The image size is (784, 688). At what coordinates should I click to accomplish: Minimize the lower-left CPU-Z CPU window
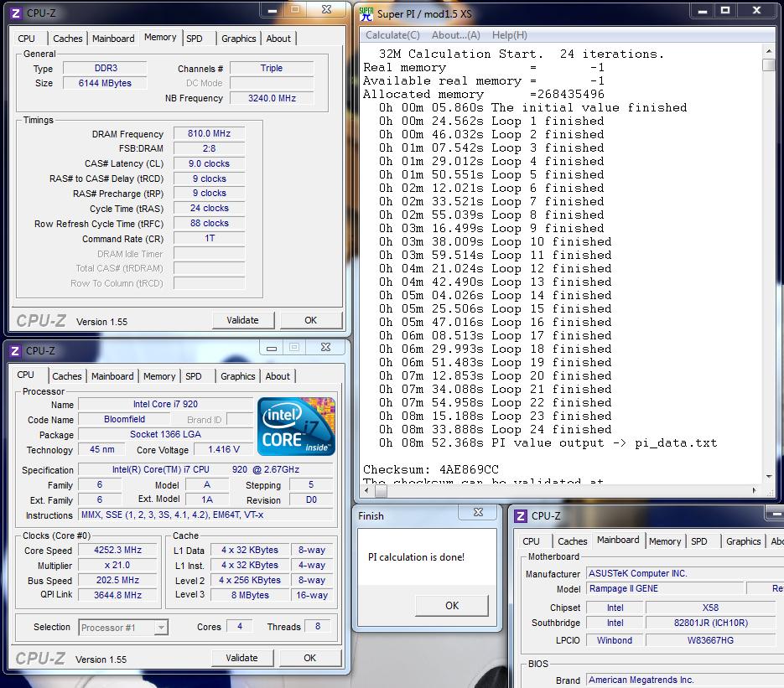[272, 348]
